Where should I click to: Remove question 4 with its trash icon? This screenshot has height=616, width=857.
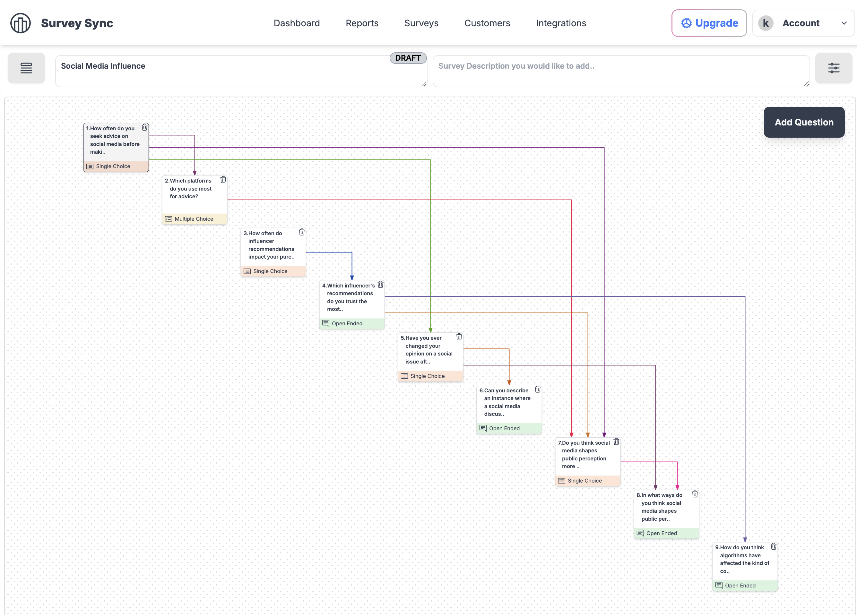click(380, 284)
